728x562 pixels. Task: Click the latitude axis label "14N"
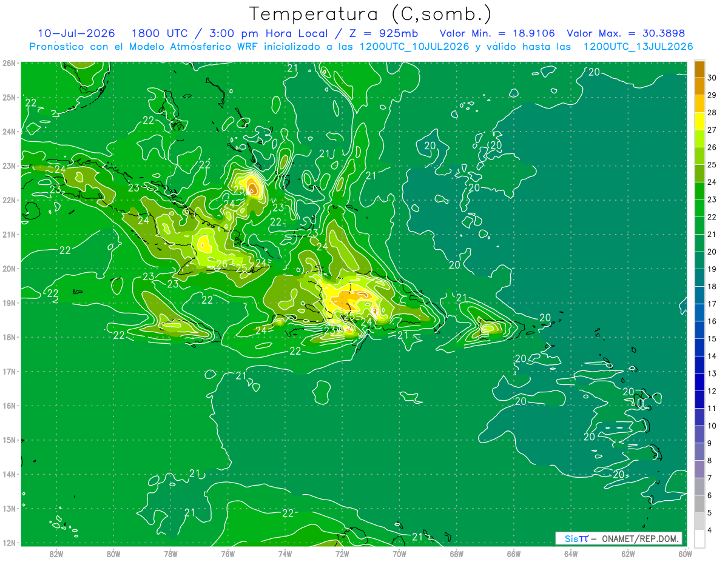[x=9, y=474]
